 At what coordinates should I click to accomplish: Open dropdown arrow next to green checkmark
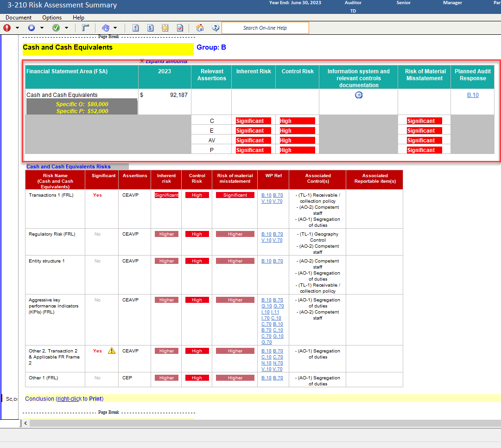[x=67, y=28]
